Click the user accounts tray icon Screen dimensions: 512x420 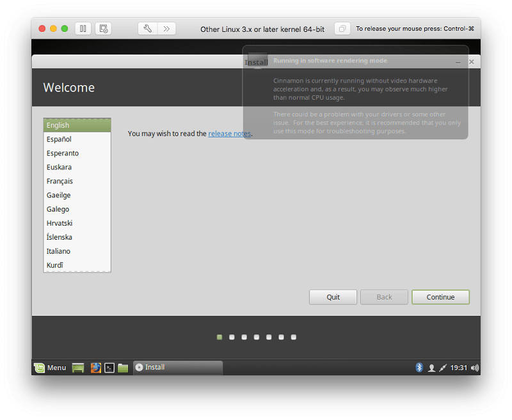pyautogui.click(x=431, y=368)
